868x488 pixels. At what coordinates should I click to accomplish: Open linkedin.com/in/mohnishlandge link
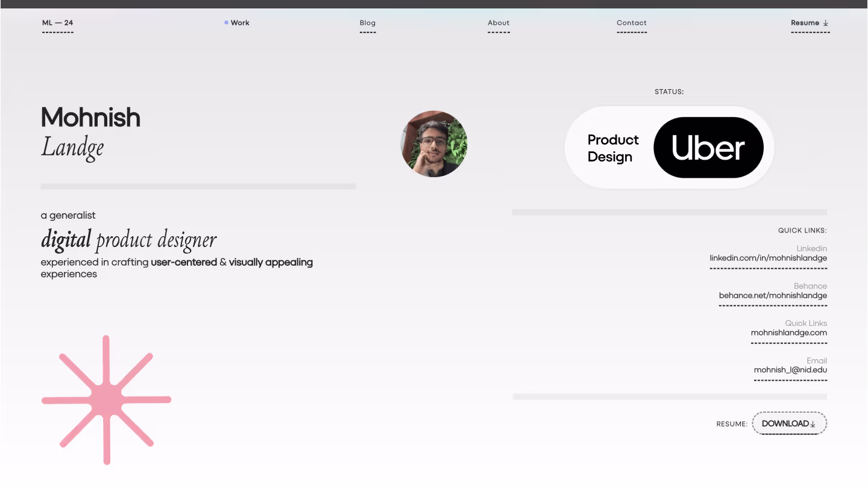[768, 258]
